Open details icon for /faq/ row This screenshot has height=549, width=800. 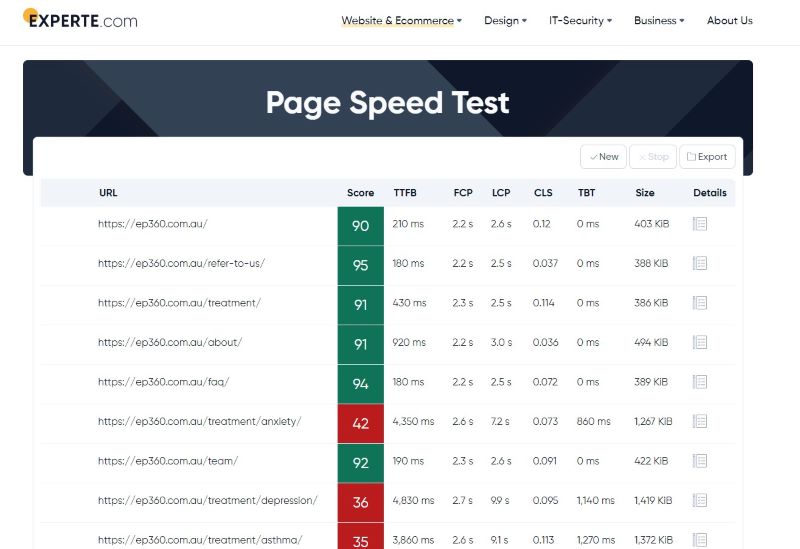pyautogui.click(x=699, y=382)
